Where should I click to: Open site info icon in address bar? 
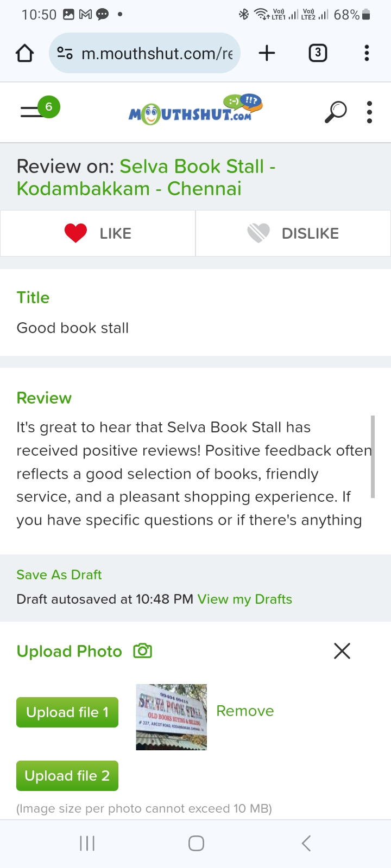(x=65, y=53)
